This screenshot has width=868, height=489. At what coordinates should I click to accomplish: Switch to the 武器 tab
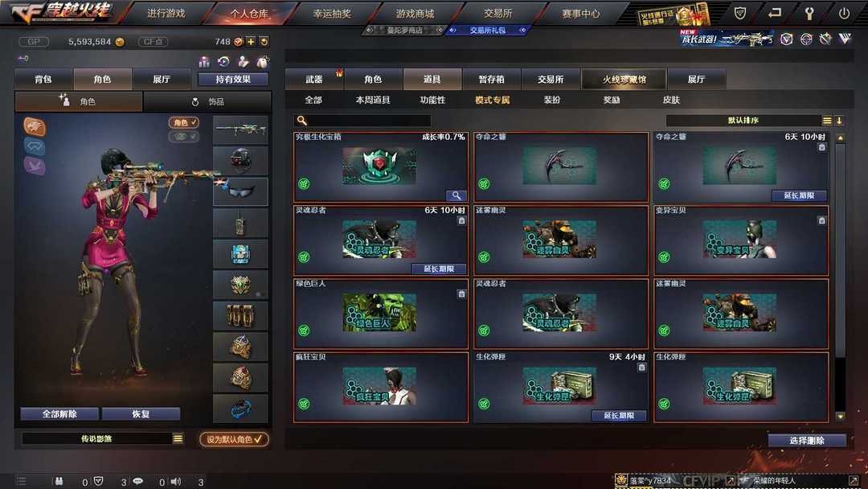(x=314, y=79)
